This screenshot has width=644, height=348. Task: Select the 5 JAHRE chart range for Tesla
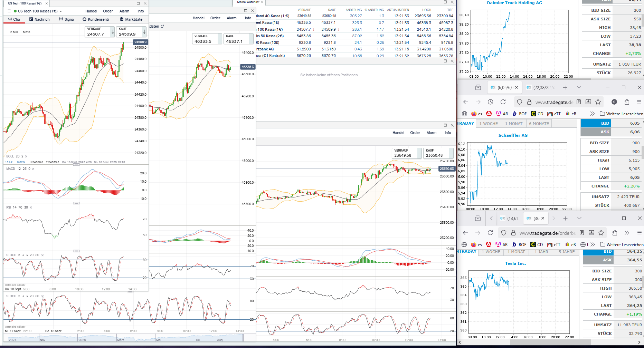566,252
